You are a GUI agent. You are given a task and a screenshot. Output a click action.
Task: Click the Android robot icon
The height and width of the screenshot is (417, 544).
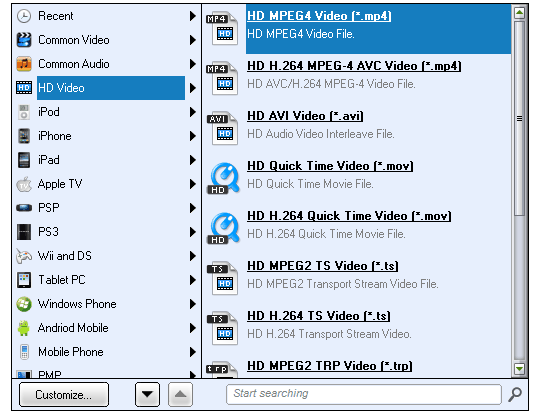24,328
